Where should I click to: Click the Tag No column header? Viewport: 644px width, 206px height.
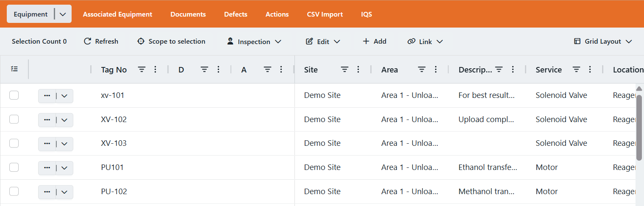click(x=114, y=70)
